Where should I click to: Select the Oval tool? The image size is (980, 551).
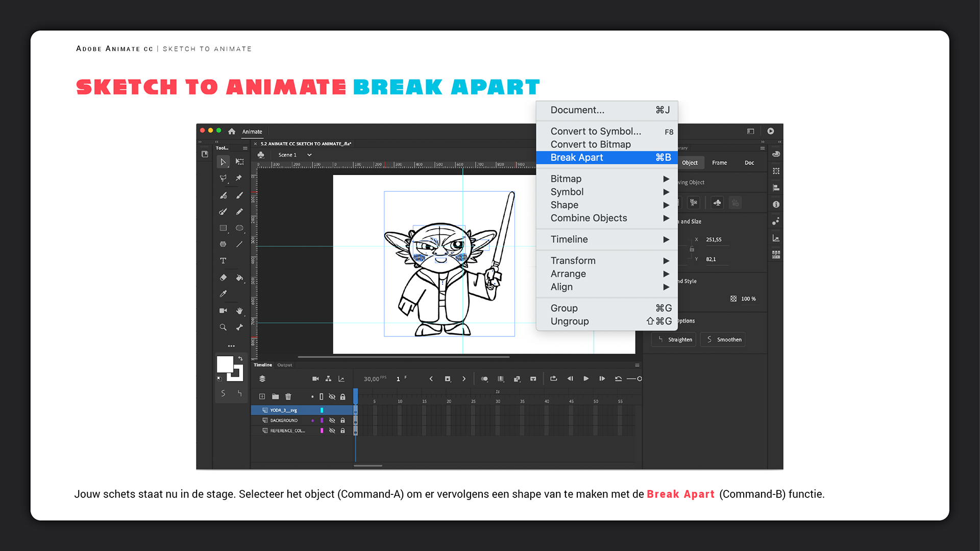pyautogui.click(x=239, y=228)
